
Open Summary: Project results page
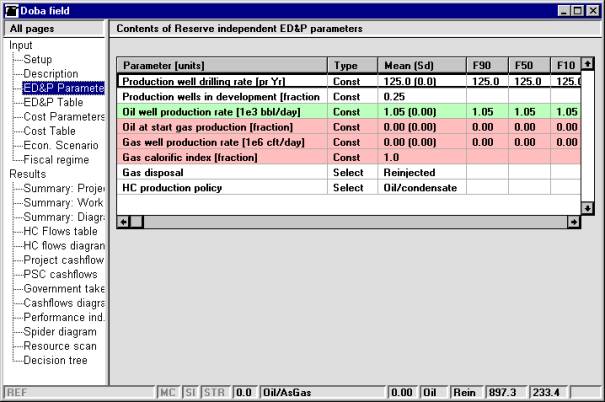pos(64,188)
